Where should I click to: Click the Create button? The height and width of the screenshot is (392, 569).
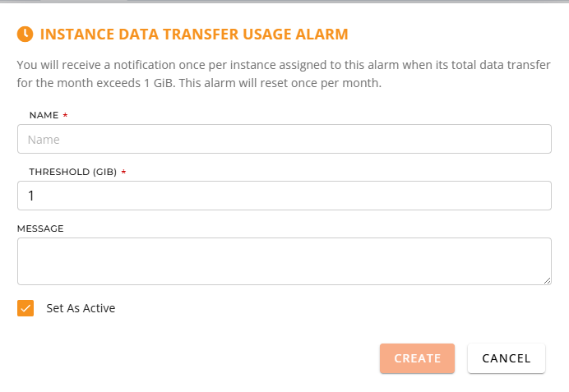(417, 358)
